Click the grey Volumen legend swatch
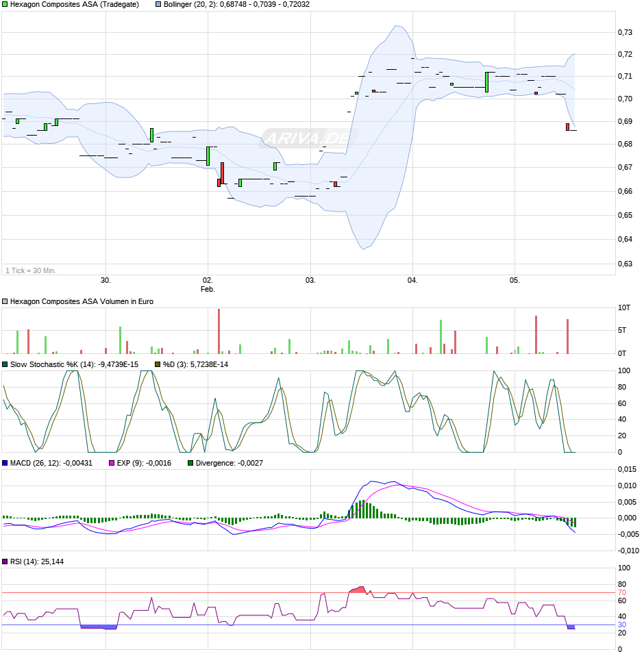This screenshot has height=656, width=644. 5,302
